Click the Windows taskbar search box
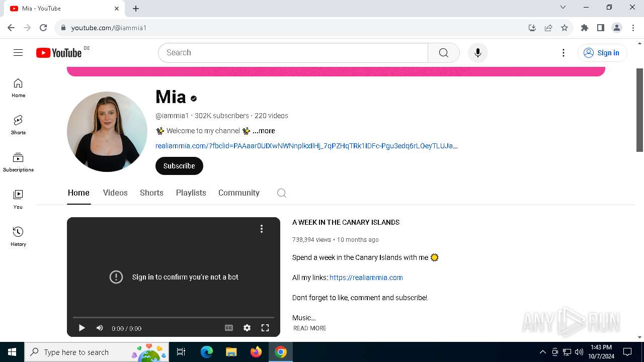Viewport: 644px width, 362px height. 97,352
